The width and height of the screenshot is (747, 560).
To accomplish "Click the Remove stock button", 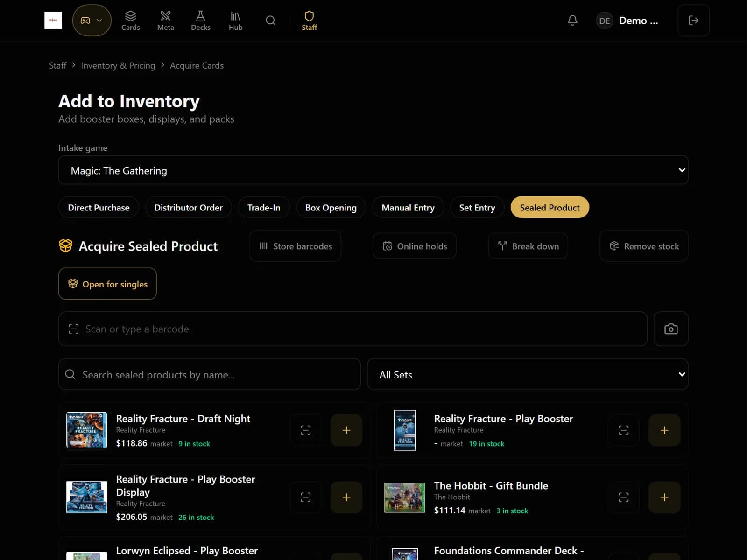I will coord(644,246).
